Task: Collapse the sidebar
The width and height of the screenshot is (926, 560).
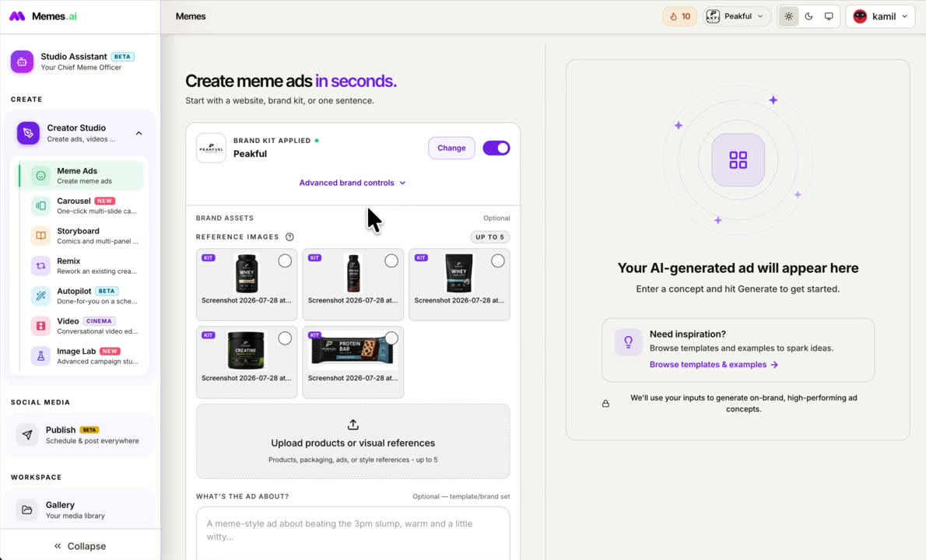Action: [79, 546]
